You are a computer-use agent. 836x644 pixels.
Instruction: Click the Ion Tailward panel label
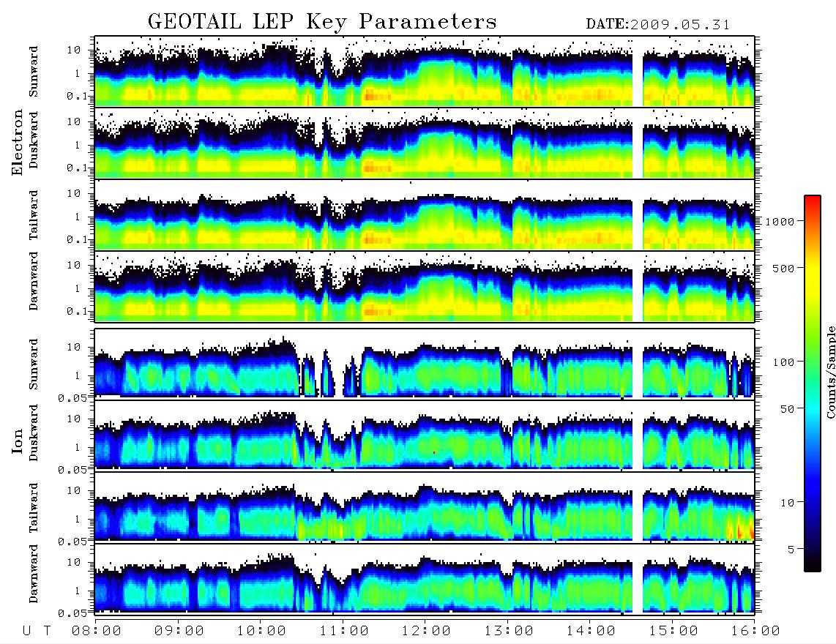point(34,508)
